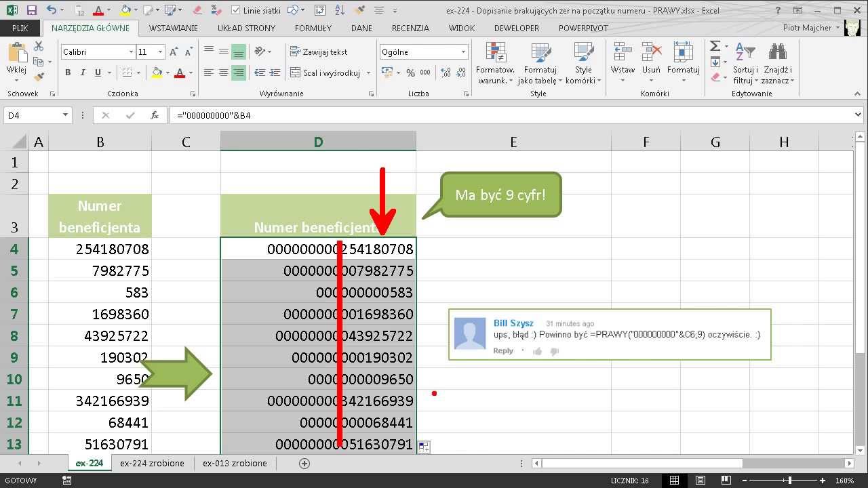Select sheet tab ex-013 zrobione
Image resolution: width=868 pixels, height=488 pixels.
coord(235,463)
